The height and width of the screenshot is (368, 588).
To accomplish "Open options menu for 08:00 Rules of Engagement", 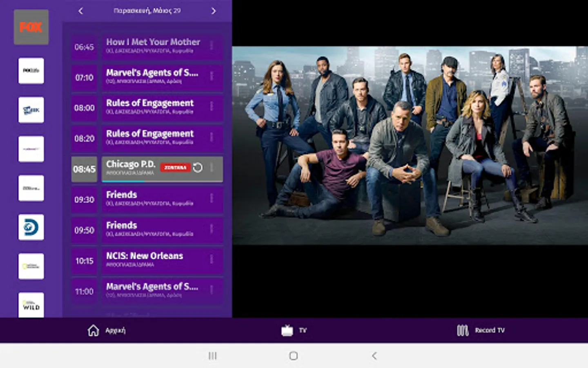I will click(212, 106).
